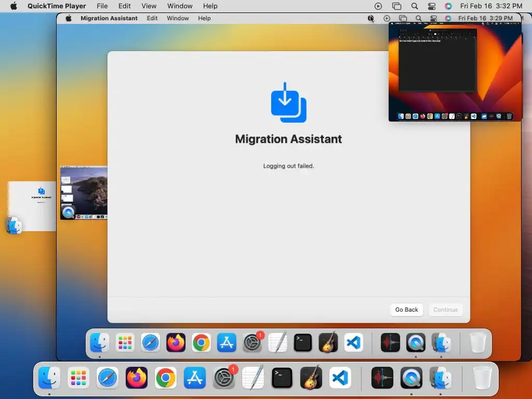Viewport: 532px width, 399px height.
Task: Click Migration Assistant in the recorded screen's dock
Action: tap(441, 343)
